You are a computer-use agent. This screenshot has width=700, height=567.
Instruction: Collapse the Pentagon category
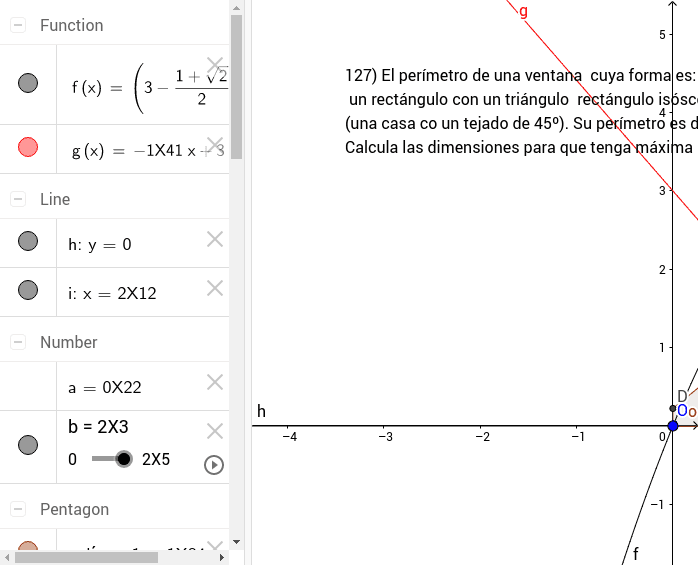18,509
